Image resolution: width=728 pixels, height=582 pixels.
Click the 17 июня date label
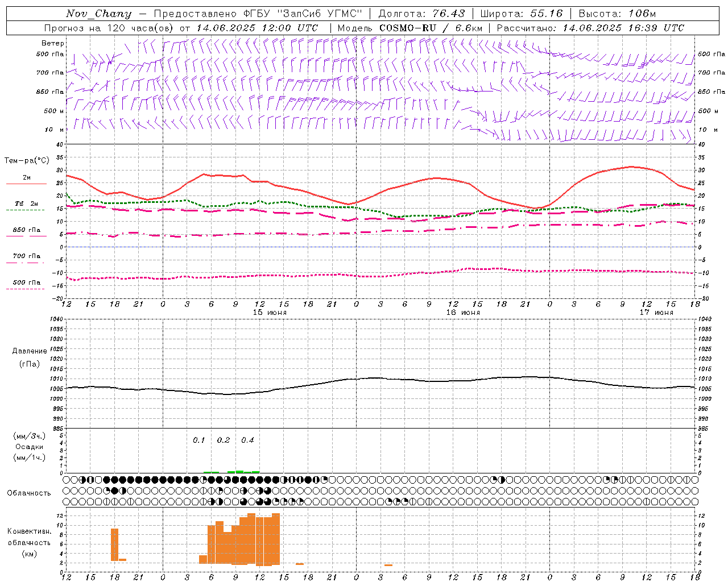656,313
